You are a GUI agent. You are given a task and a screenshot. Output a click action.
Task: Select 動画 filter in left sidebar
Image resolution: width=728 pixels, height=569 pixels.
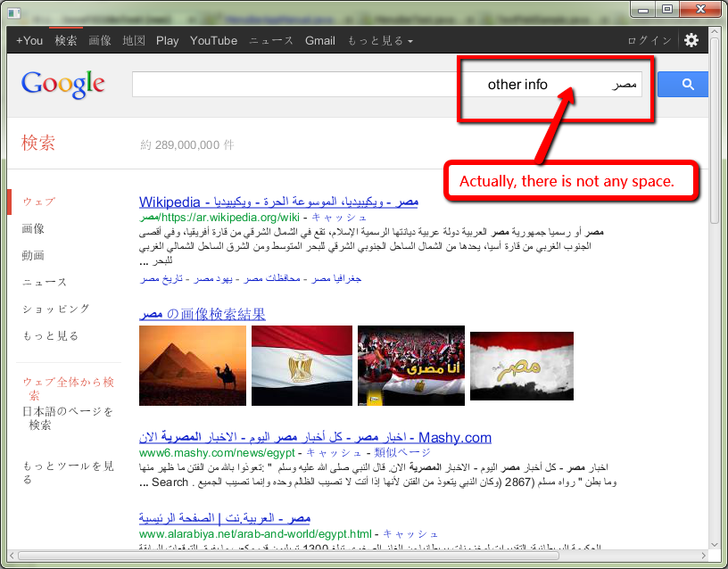33,256
